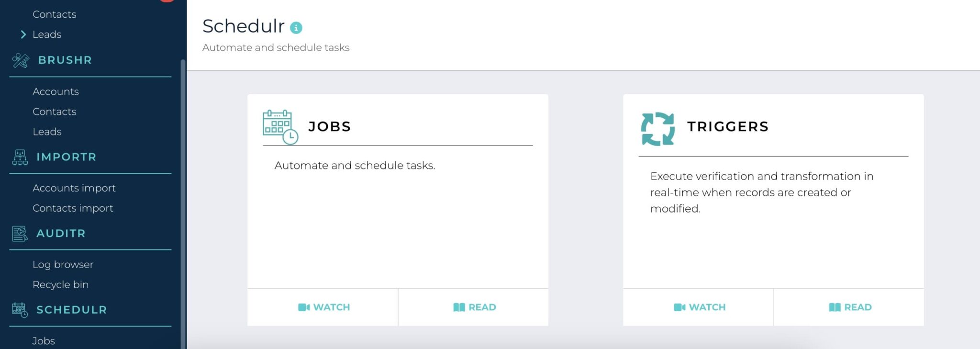Screen dimensions: 980x349
Task: Select Accounts under Brushr
Action: [56, 91]
